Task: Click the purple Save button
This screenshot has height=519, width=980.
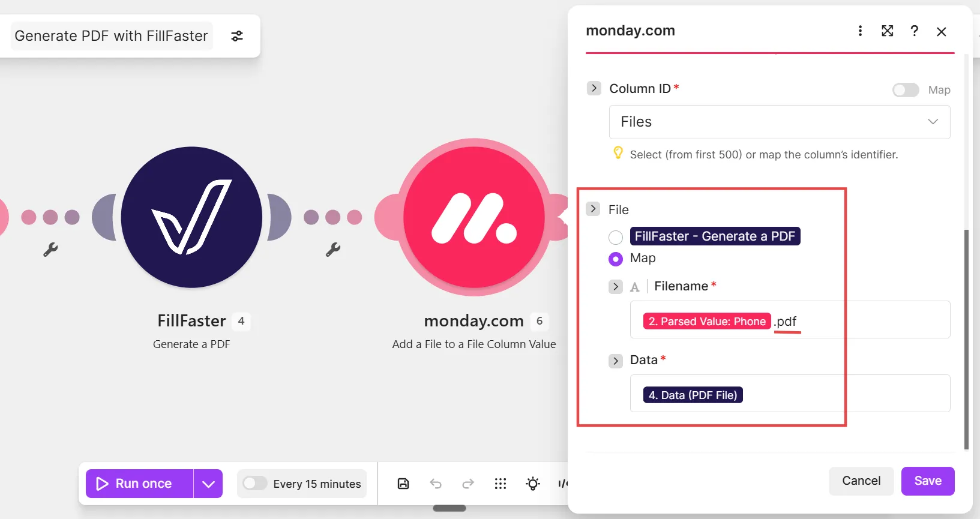Action: [928, 481]
